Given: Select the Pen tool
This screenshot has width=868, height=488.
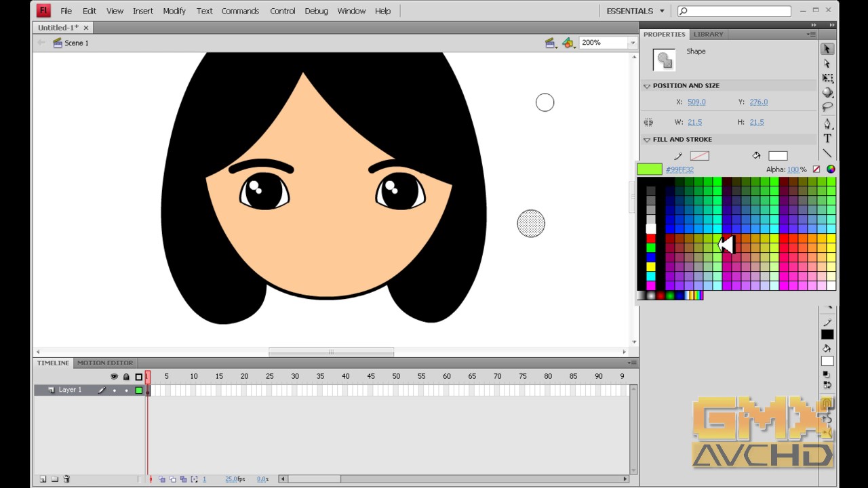Looking at the screenshot, I should (827, 123).
